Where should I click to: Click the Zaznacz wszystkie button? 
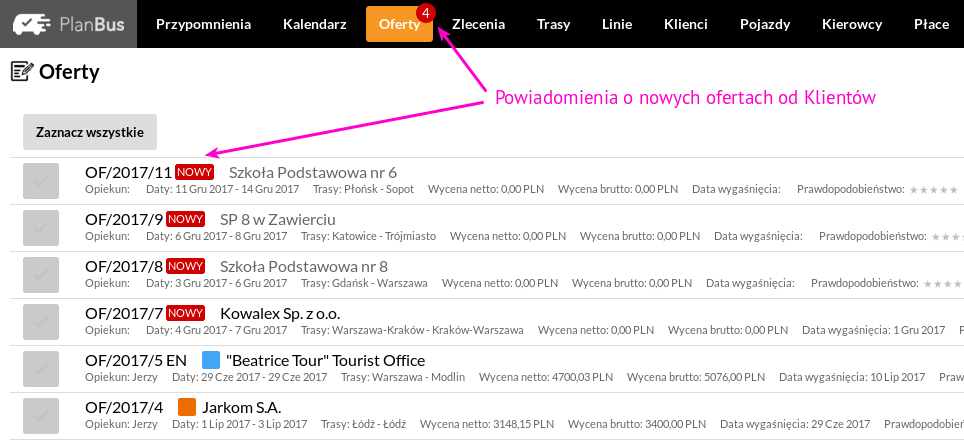click(x=90, y=132)
